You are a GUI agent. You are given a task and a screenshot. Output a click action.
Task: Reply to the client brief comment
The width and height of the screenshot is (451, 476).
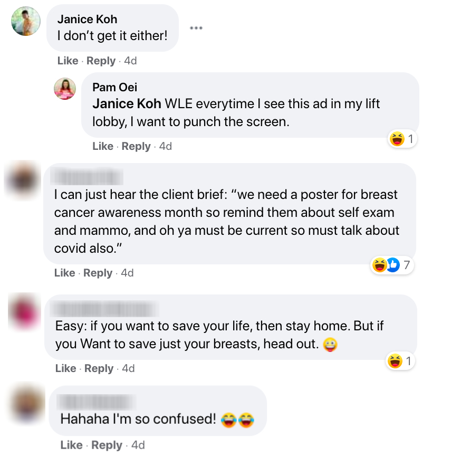point(98,273)
